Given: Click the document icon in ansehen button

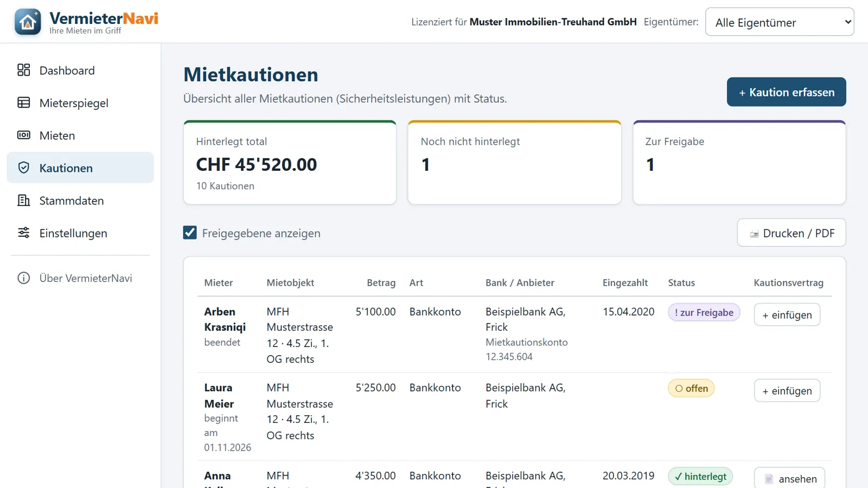Looking at the screenshot, I should [x=769, y=479].
